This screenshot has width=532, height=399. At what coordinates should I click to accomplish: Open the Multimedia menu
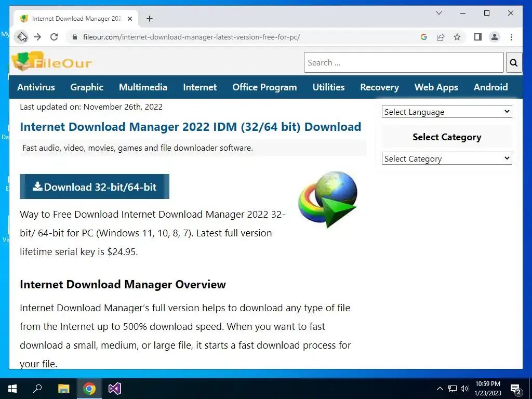click(x=143, y=87)
